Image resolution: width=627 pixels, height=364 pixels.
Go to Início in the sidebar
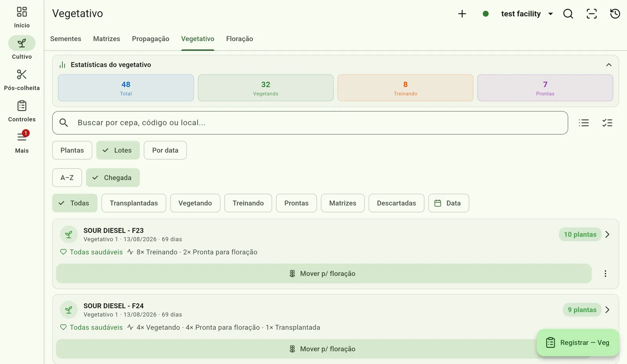(x=22, y=17)
